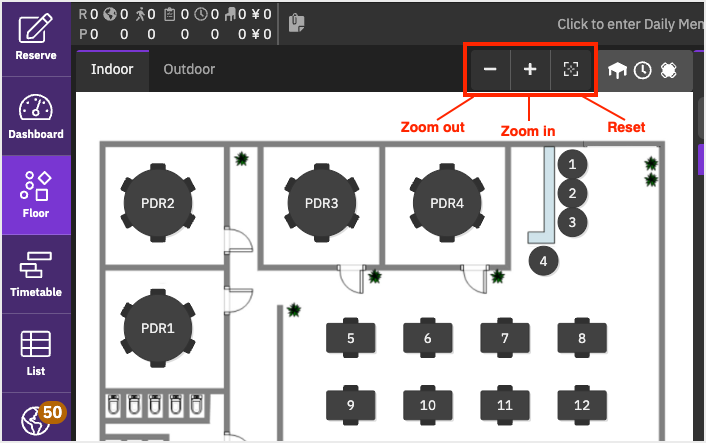Select table 5 on floor plan
This screenshot has height=443, width=706.
tap(351, 338)
